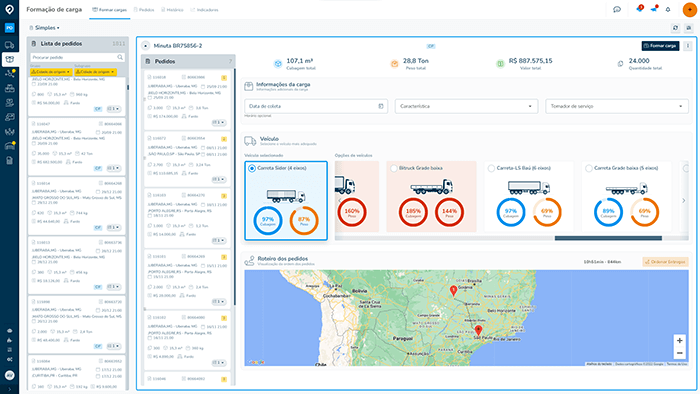The image size is (700, 394).
Task: Select the Carreta Grade baixa (5 eixos) radio
Action: pyautogui.click(x=589, y=168)
